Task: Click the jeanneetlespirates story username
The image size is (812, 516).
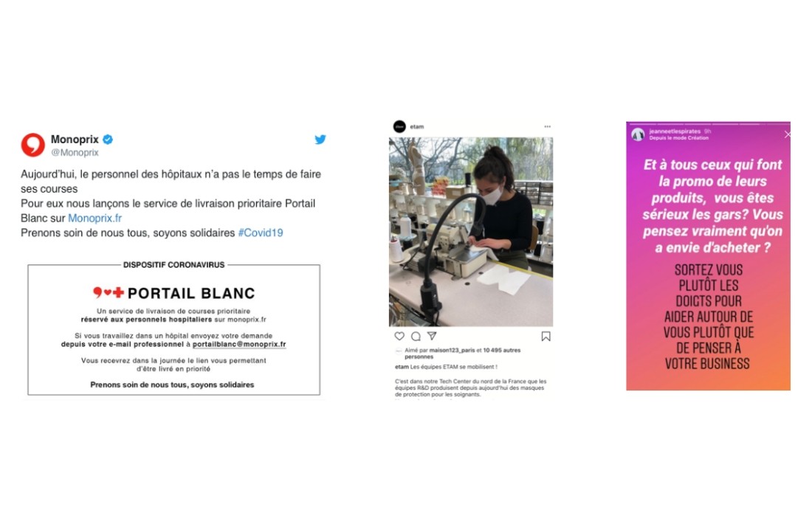Action: (x=675, y=131)
